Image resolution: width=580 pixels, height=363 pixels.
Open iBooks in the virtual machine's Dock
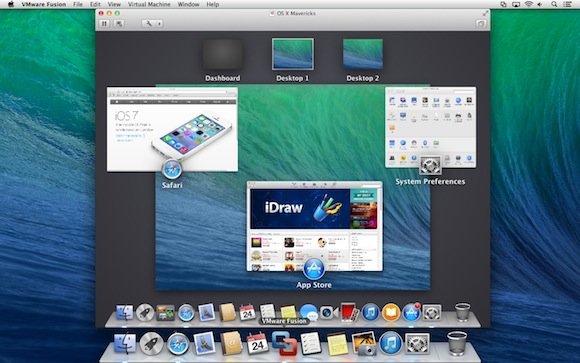point(391,312)
